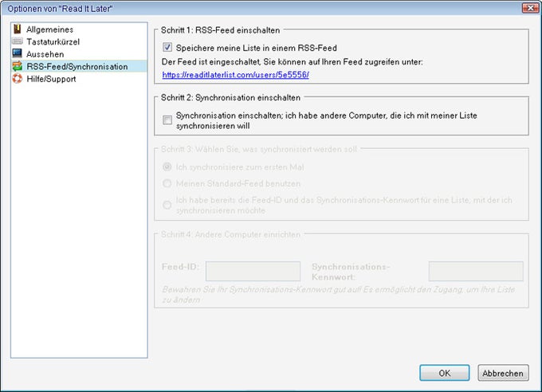
Task: Click 'Der Feed ist eingeschaltet' status text
Action: click(292, 62)
